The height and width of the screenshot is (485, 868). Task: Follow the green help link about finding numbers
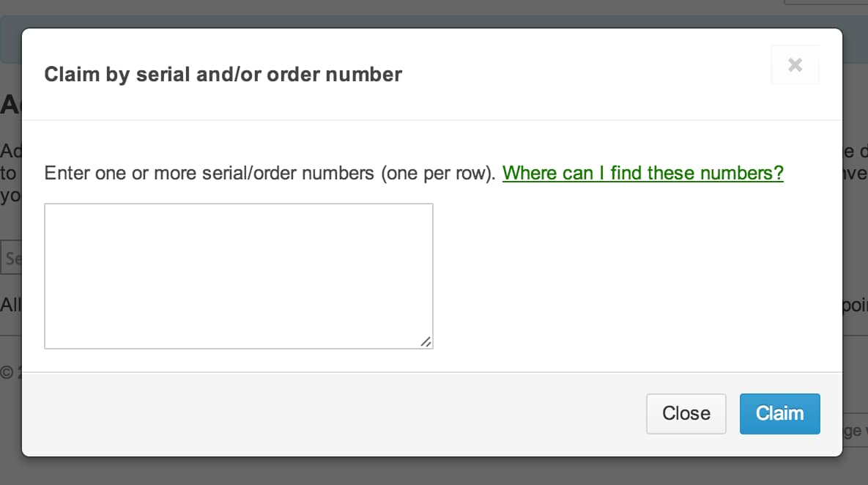click(642, 173)
